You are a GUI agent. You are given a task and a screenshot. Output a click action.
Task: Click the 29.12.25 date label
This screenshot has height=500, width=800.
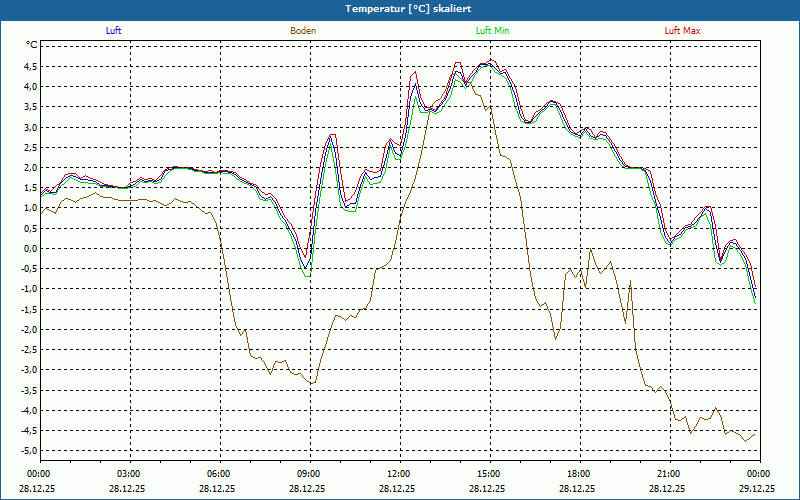(x=757, y=489)
